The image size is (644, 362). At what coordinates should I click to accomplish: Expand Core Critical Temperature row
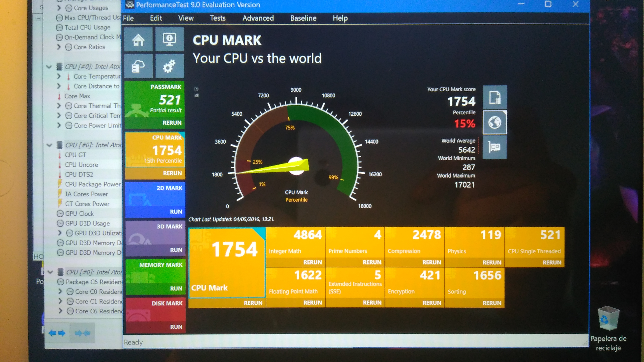pyautogui.click(x=59, y=115)
